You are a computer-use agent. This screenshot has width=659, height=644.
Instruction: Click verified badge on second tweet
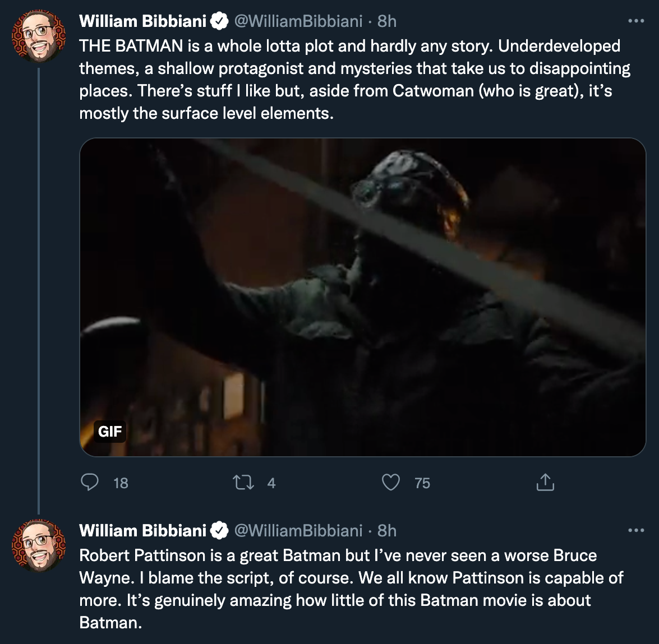(x=219, y=530)
